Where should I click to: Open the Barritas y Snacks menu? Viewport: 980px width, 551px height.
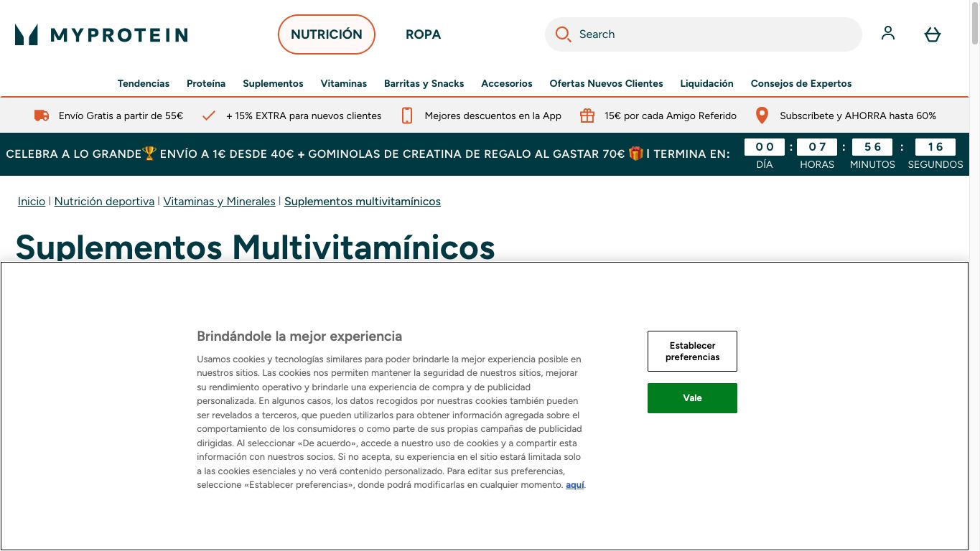click(x=424, y=83)
